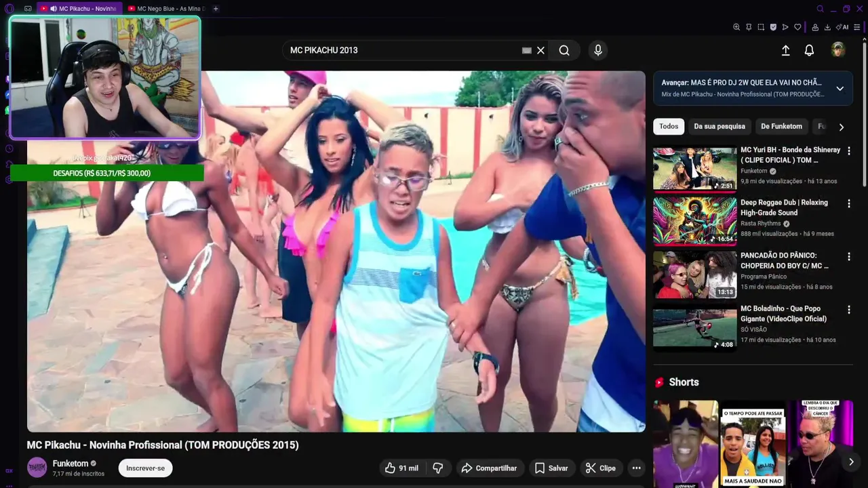Click the MC Pikachu video title text
Image resolution: width=868 pixels, height=488 pixels.
[163, 445]
